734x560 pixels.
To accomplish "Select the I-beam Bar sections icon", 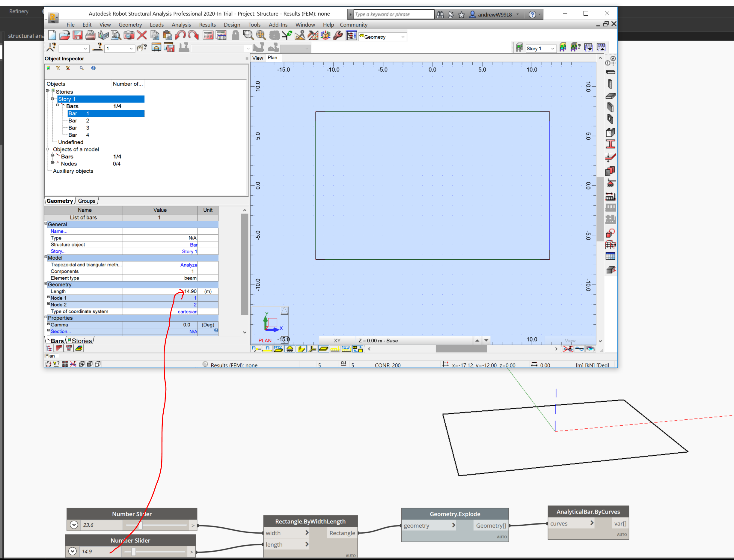I will 610,144.
